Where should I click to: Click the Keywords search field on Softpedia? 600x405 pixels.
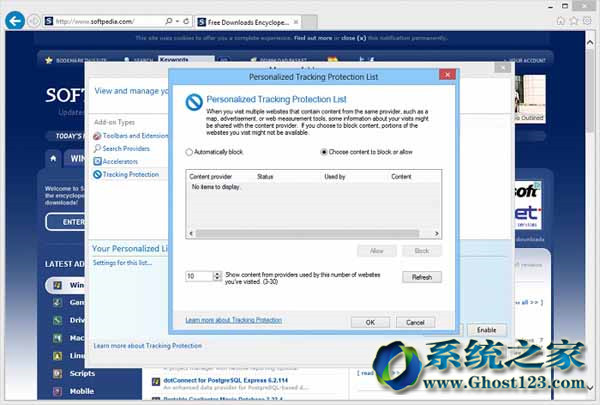coord(186,59)
